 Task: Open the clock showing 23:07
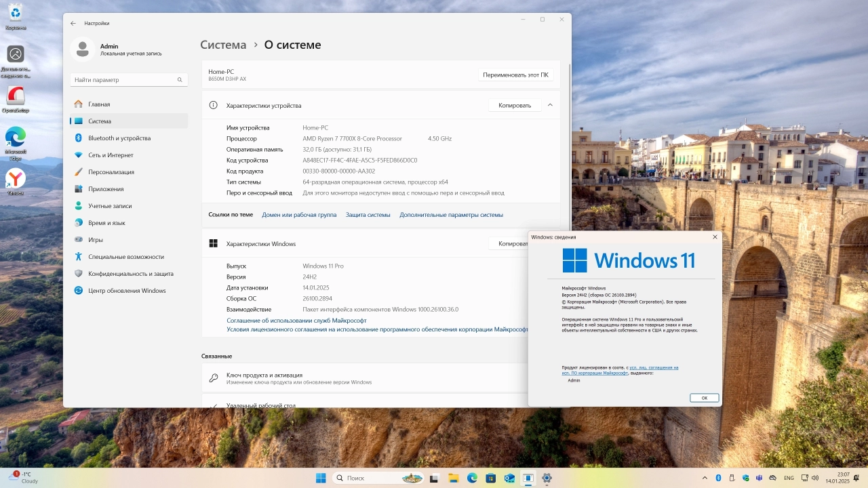837,478
